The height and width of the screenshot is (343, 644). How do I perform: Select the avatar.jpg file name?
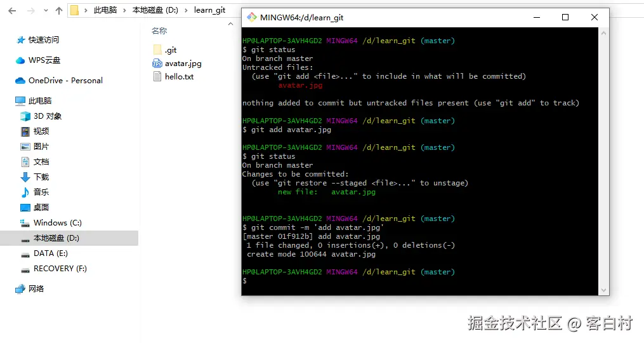[x=183, y=64]
